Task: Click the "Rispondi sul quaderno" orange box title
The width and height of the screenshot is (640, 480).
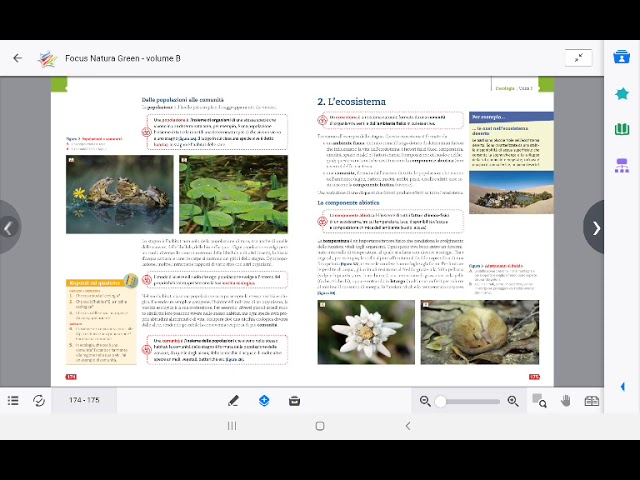Action: pos(95,283)
